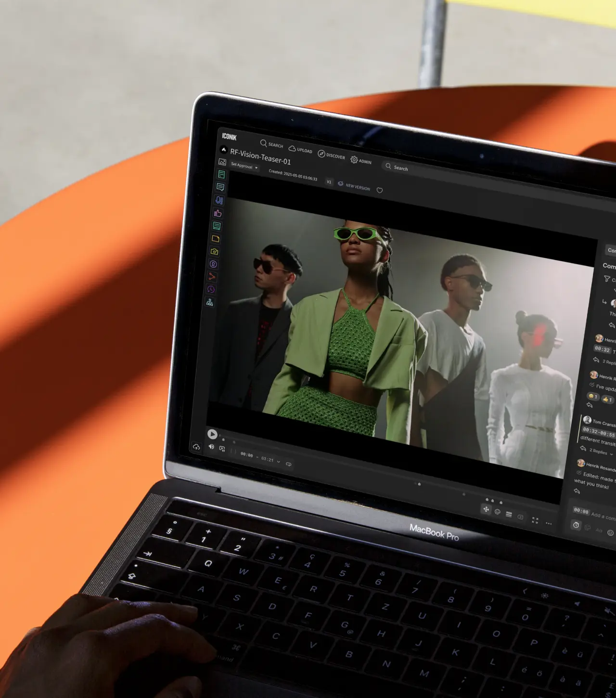Screen dimensions: 616x698
Task: Open the emoji picker smiley icon
Action: pos(611,532)
